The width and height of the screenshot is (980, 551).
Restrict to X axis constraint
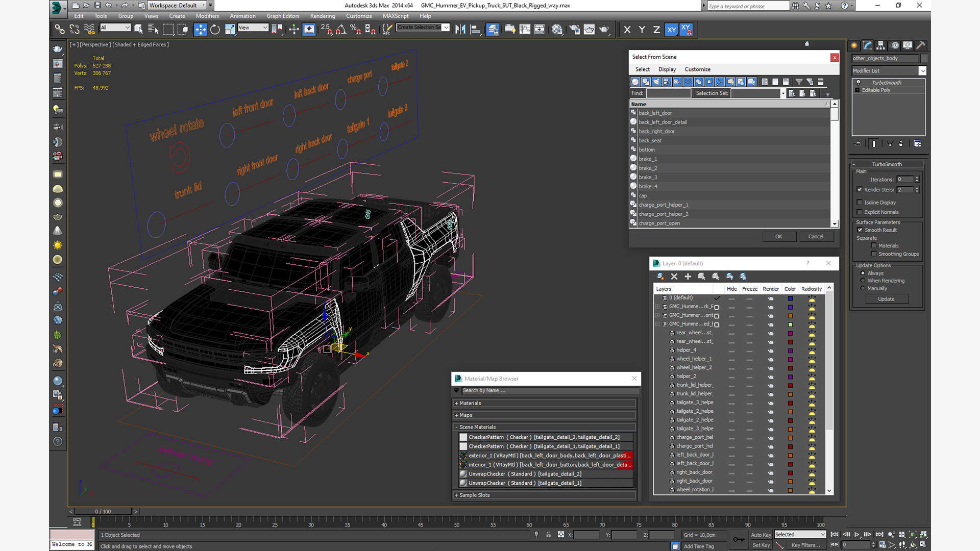[627, 30]
